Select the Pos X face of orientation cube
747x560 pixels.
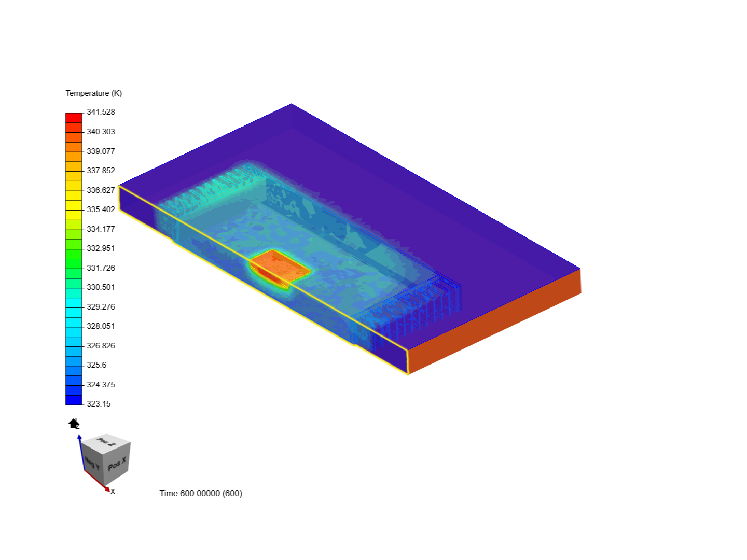coord(116,464)
